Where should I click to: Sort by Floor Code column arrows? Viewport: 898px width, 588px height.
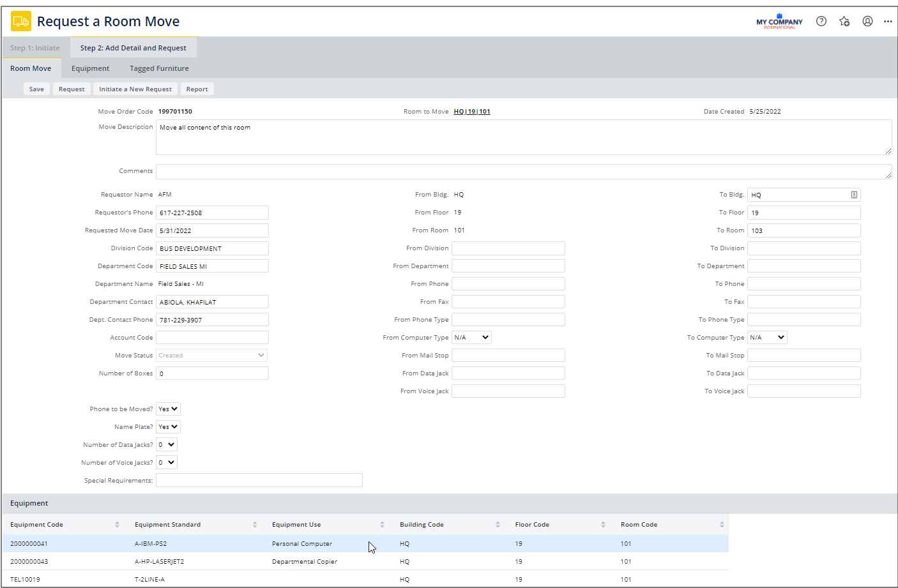pyautogui.click(x=603, y=525)
